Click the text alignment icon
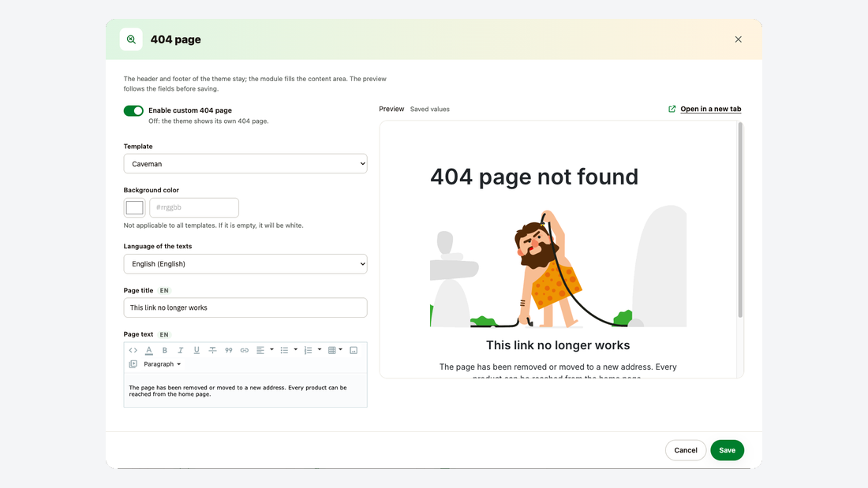 click(x=260, y=350)
